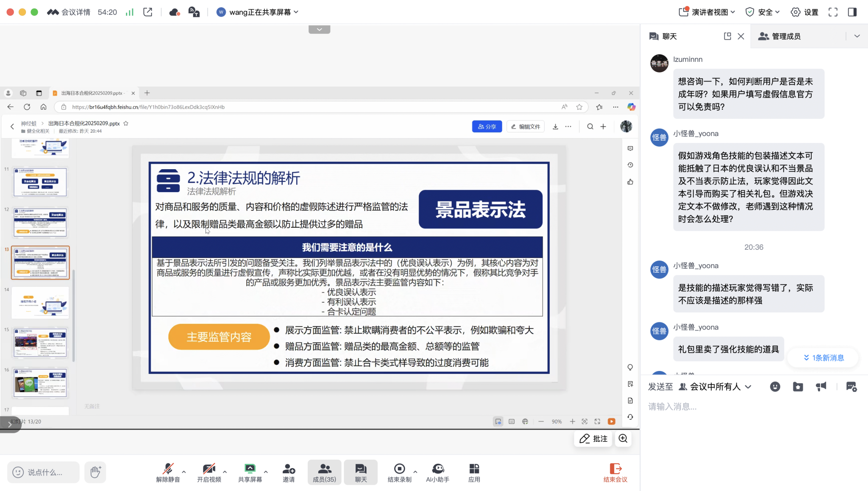
Task: Open the AI小助手 assistant
Action: click(437, 472)
